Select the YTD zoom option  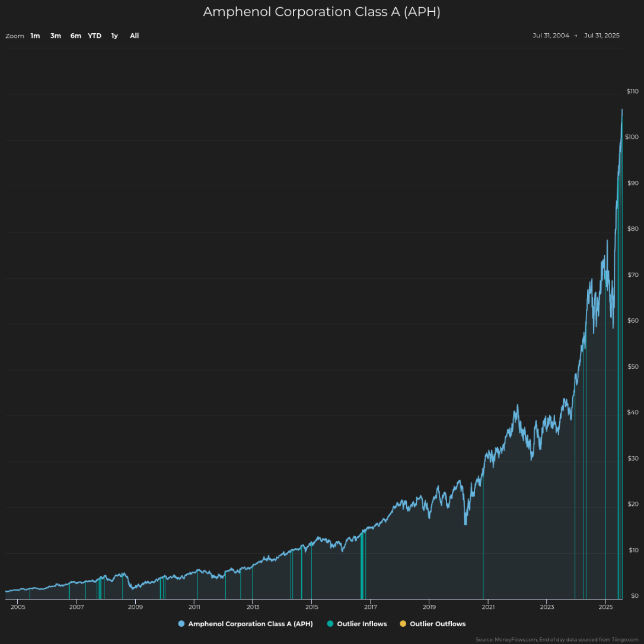click(x=94, y=36)
